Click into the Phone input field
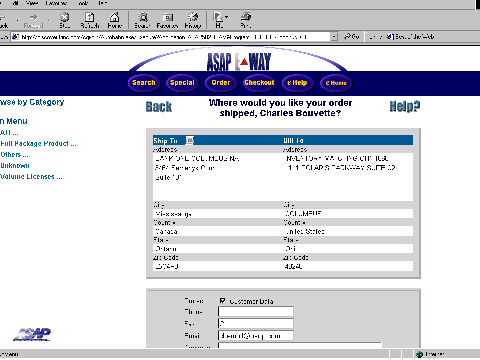 (x=256, y=311)
